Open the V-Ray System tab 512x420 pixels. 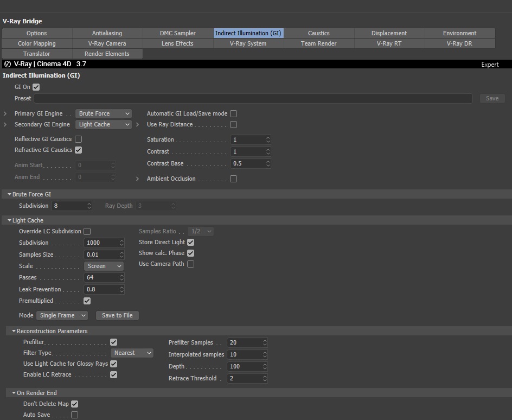point(248,43)
